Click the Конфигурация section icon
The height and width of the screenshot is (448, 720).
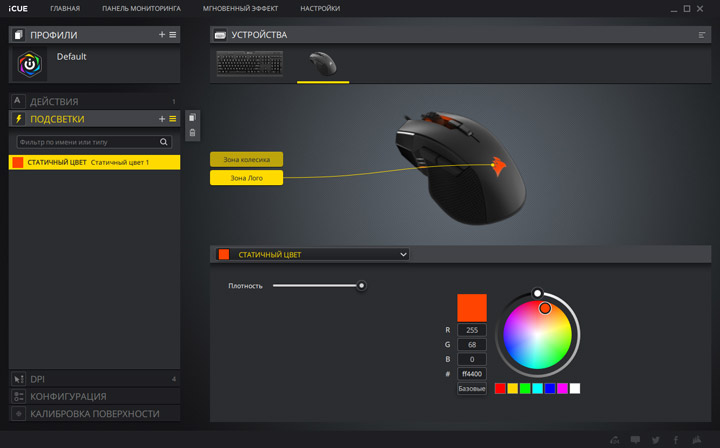coord(18,396)
